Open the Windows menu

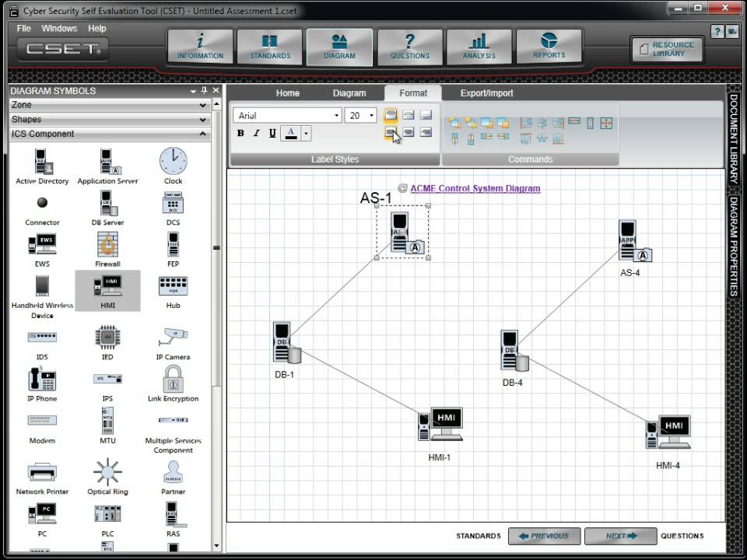[59, 29]
